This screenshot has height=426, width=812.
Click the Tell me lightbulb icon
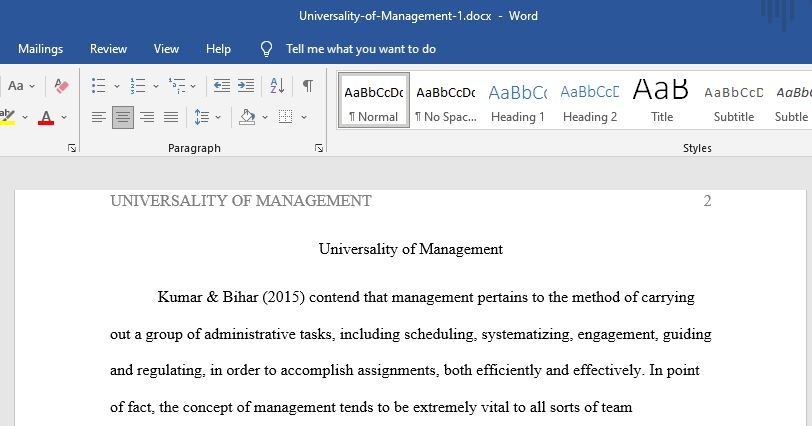click(266, 49)
